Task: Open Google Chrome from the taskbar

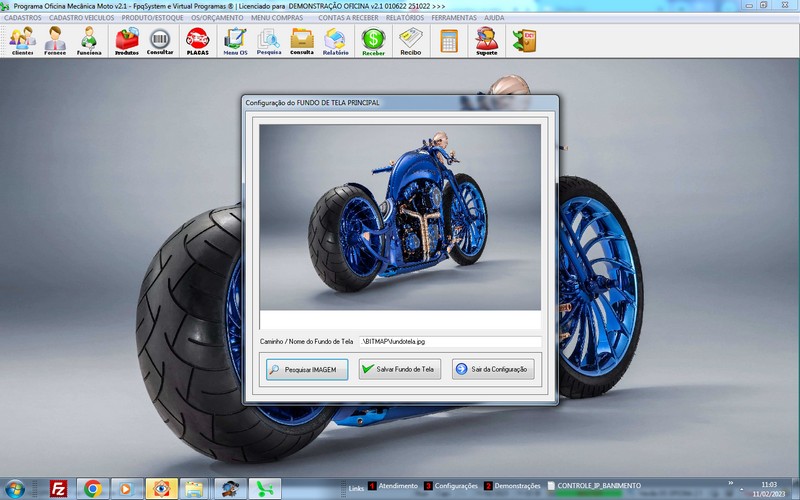Action: point(93,489)
